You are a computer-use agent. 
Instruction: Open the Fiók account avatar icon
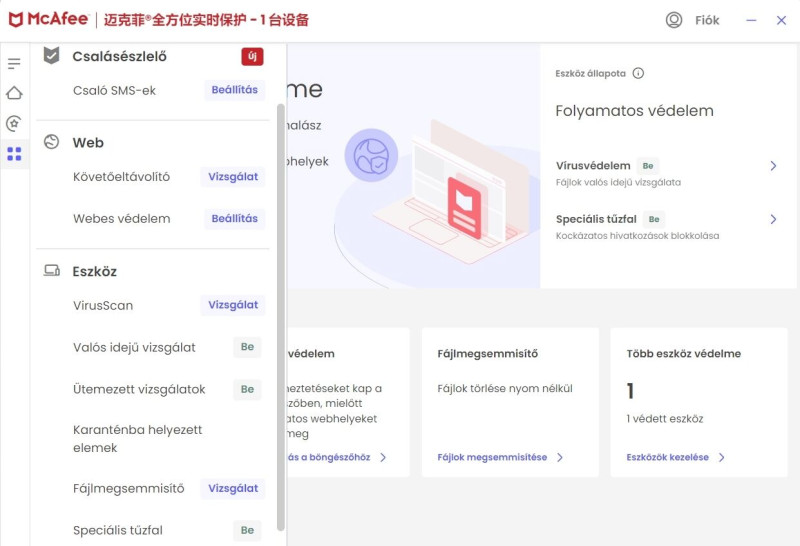[674, 20]
